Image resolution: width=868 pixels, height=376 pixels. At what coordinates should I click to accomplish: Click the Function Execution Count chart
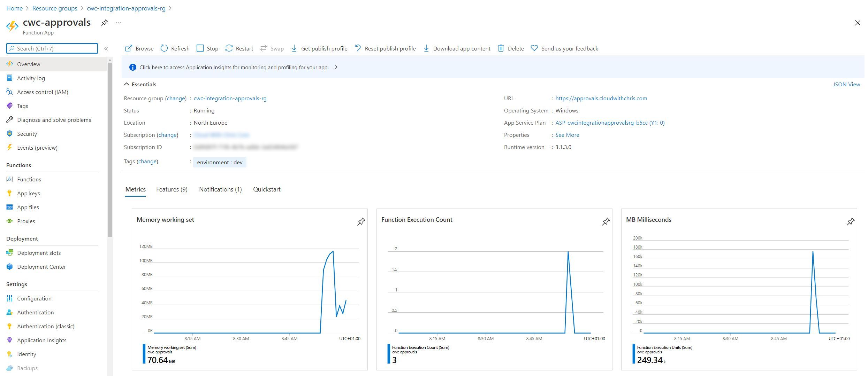point(494,289)
